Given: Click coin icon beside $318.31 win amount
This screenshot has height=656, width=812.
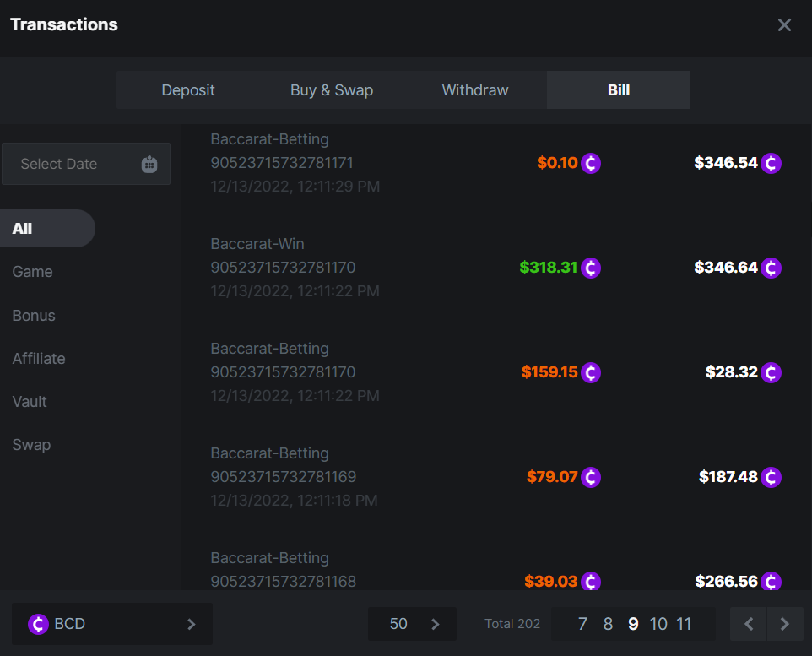Looking at the screenshot, I should (x=591, y=268).
